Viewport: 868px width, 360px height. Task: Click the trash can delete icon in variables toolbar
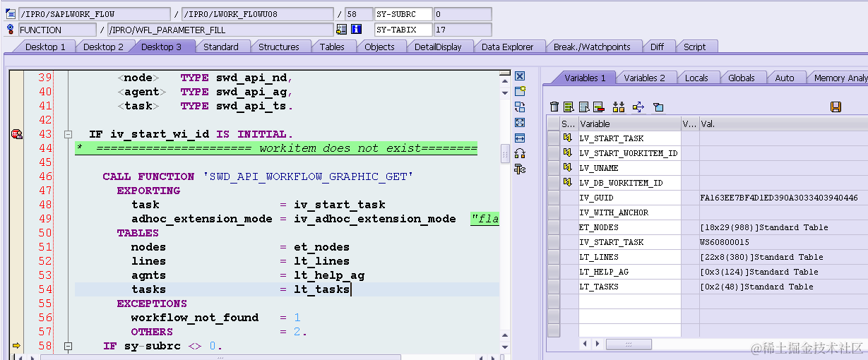coord(554,107)
